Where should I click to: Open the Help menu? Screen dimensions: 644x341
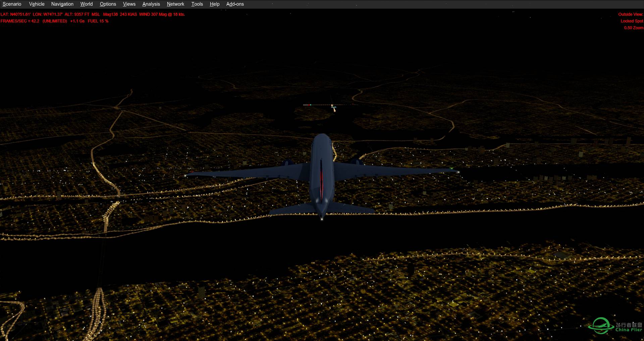coord(214,4)
